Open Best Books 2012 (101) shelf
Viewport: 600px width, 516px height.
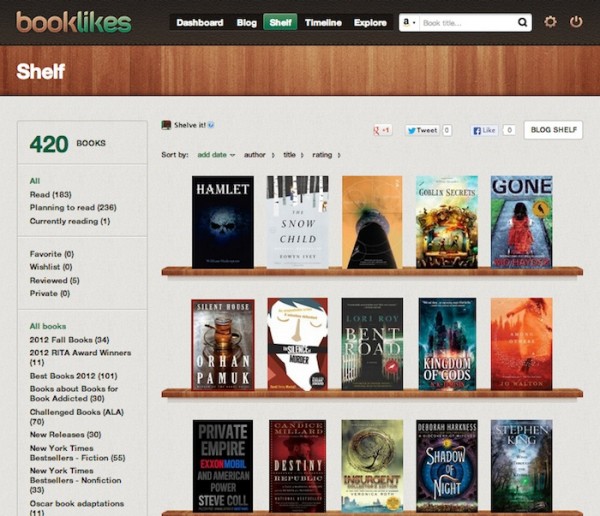point(73,376)
